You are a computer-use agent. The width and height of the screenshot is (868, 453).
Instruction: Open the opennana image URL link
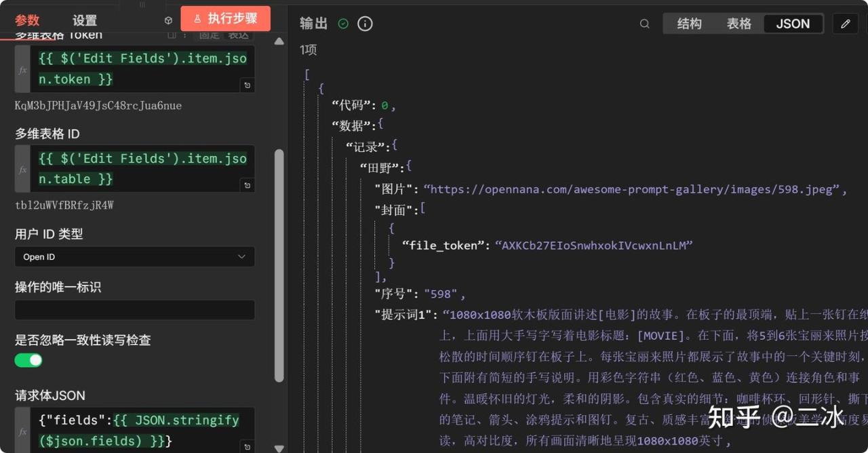pyautogui.click(x=631, y=189)
